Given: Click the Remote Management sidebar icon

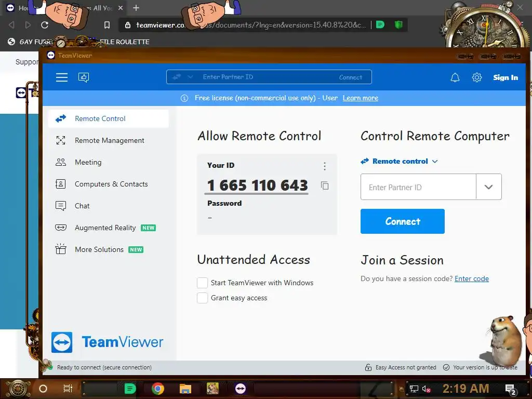Looking at the screenshot, I should (x=61, y=140).
